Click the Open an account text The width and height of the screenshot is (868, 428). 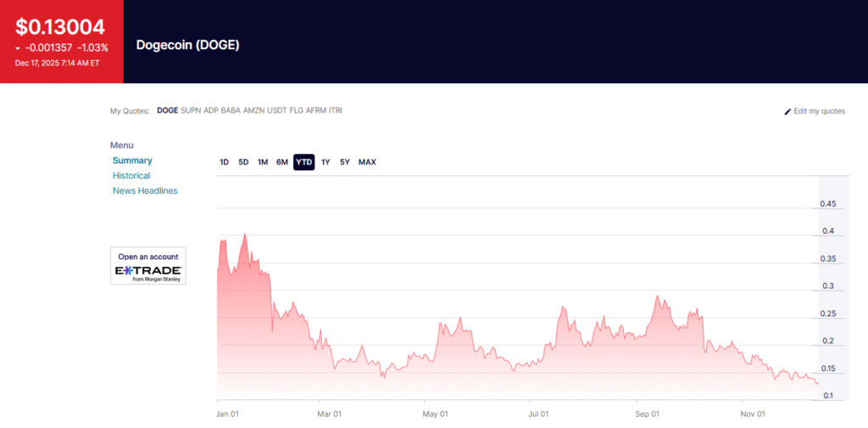tap(148, 257)
